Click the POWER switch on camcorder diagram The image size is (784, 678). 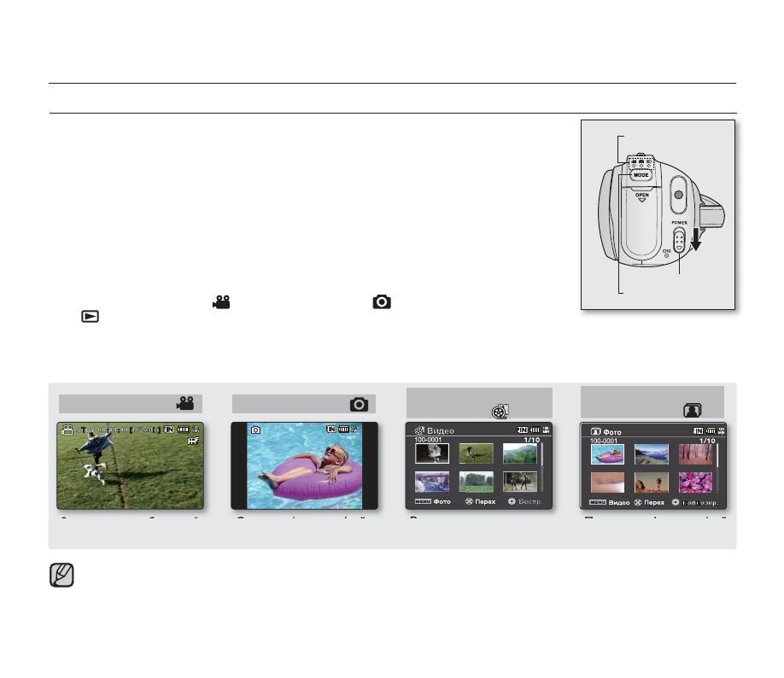pos(679,241)
